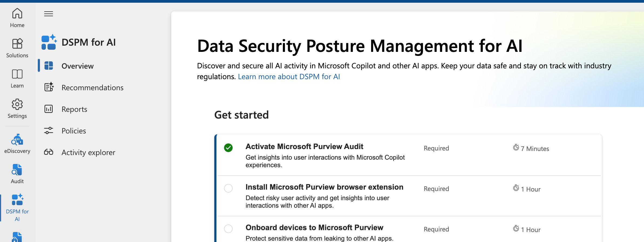The image size is (644, 242).
Task: Click the 7 Minutes duration text
Action: 535,149
